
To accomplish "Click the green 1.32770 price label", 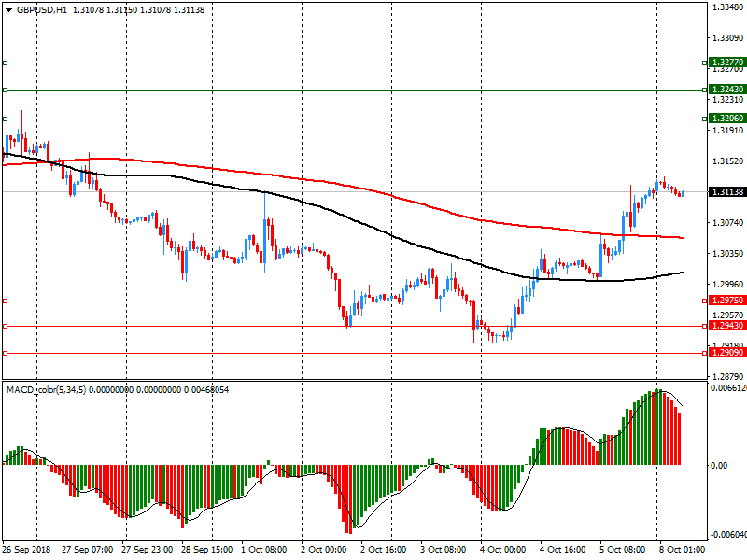I will (x=727, y=63).
